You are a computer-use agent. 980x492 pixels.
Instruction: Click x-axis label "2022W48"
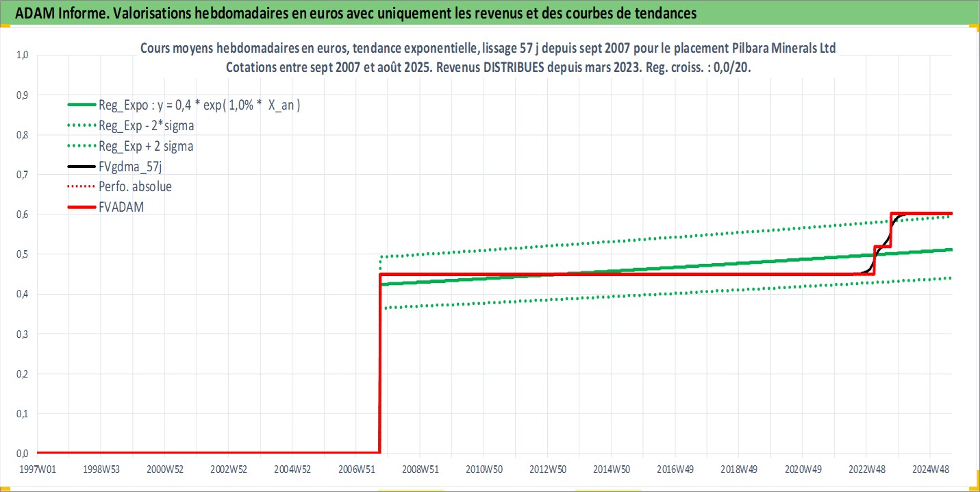(866, 469)
